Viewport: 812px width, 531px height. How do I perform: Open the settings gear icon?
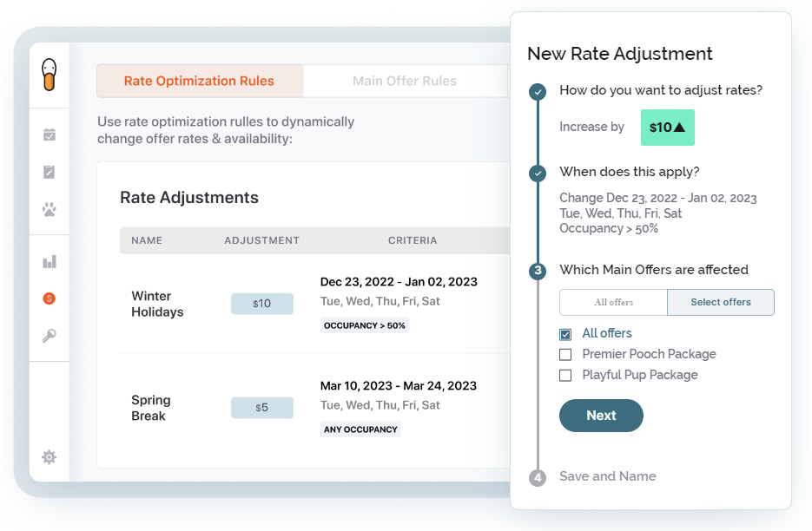[x=50, y=457]
